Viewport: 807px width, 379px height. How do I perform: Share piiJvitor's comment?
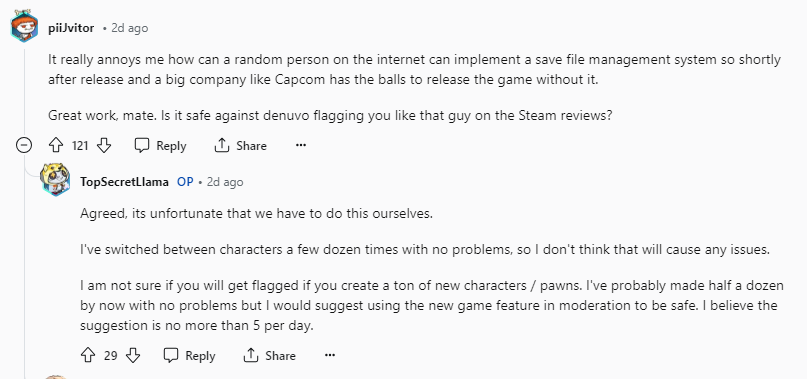pos(240,146)
